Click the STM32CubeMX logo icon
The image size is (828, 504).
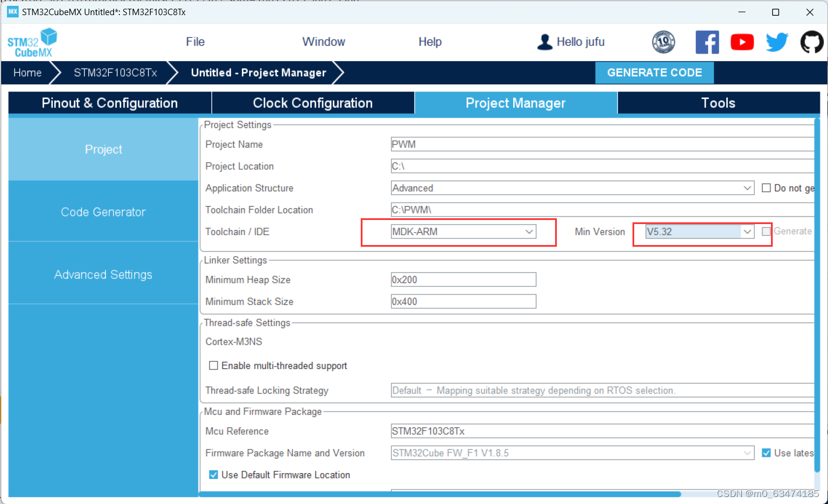tap(33, 42)
